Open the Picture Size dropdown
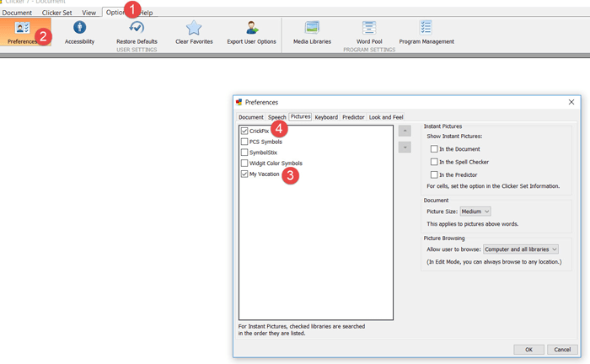590x364 pixels. click(x=475, y=211)
